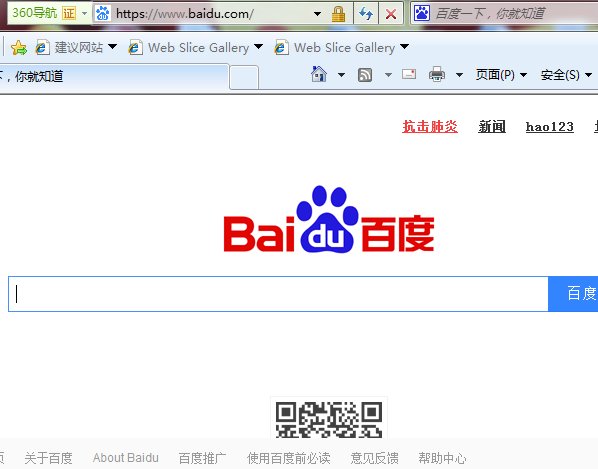Open the hao123 link

pos(550,127)
